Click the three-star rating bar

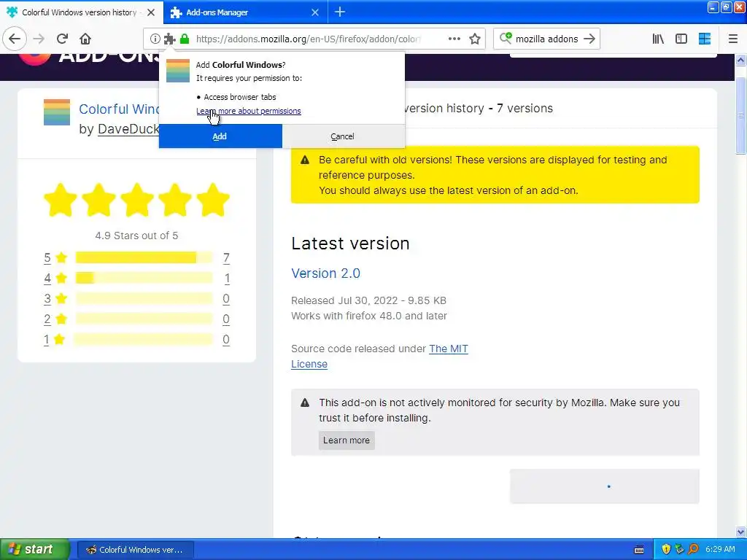[144, 298]
